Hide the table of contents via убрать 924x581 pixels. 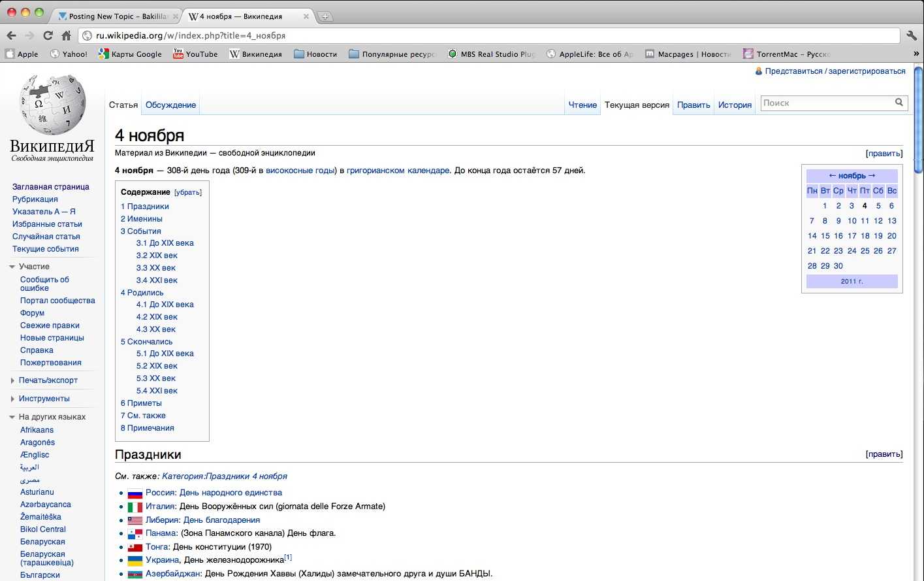187,193
